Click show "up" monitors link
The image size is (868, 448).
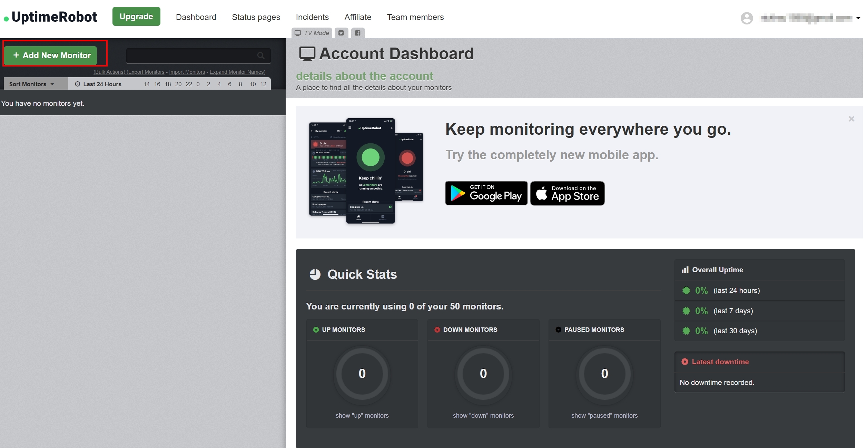[x=362, y=416]
